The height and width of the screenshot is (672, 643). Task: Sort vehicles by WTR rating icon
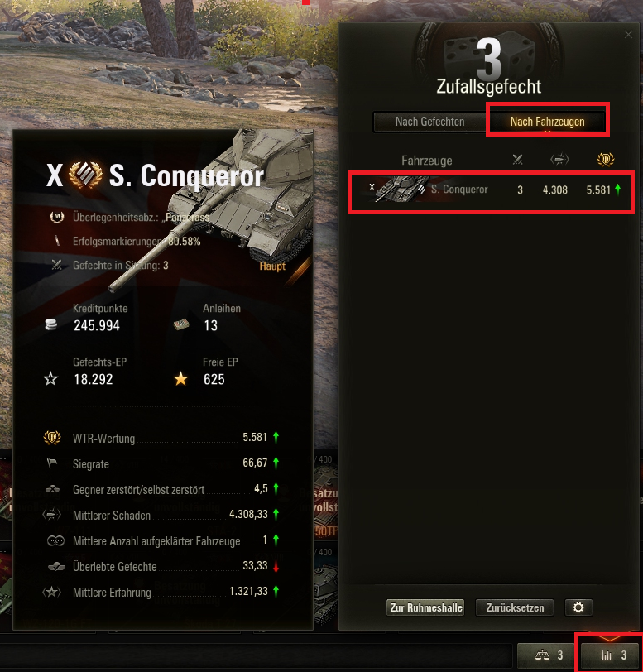605,160
